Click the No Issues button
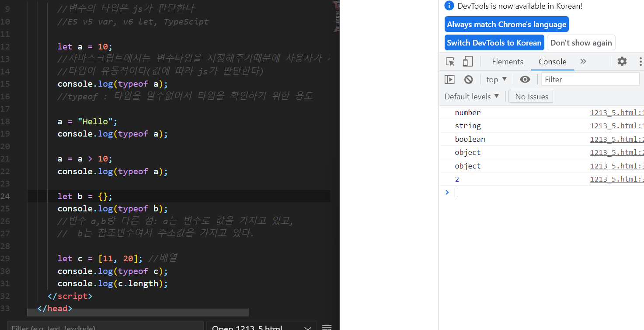Screen dimensions: 644x330 tap(531, 96)
